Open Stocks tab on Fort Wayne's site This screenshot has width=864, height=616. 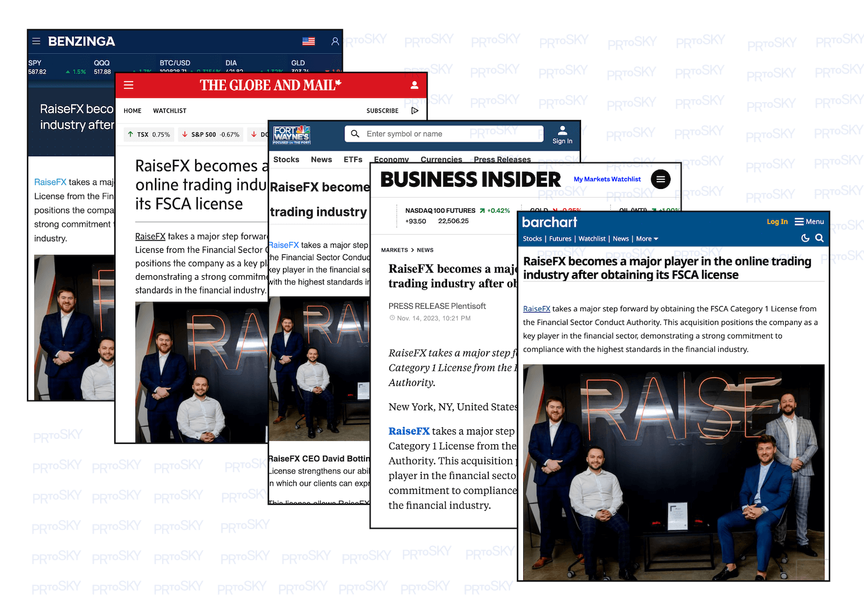286,159
